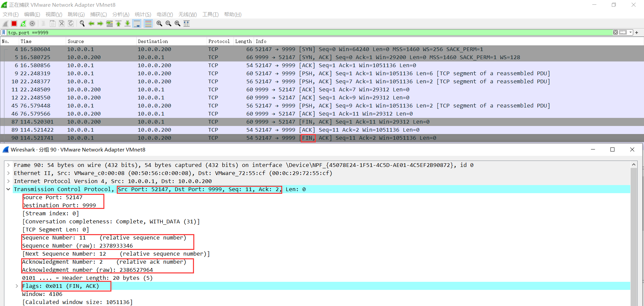The height and width of the screenshot is (306, 644).
Task: Go forward to next packet
Action: [100, 24]
